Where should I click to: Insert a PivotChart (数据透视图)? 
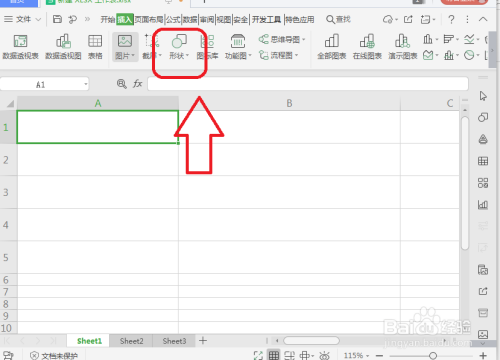(x=63, y=47)
